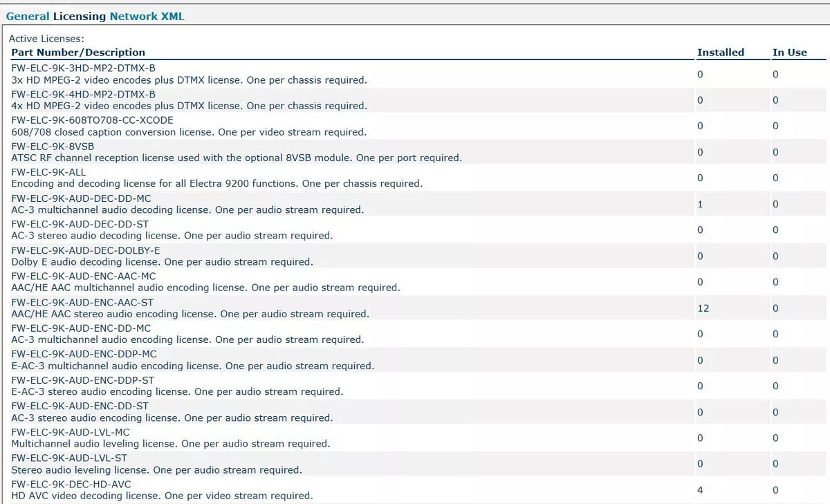Click the E-AC-3 stereo audio encoding description

tap(177, 392)
